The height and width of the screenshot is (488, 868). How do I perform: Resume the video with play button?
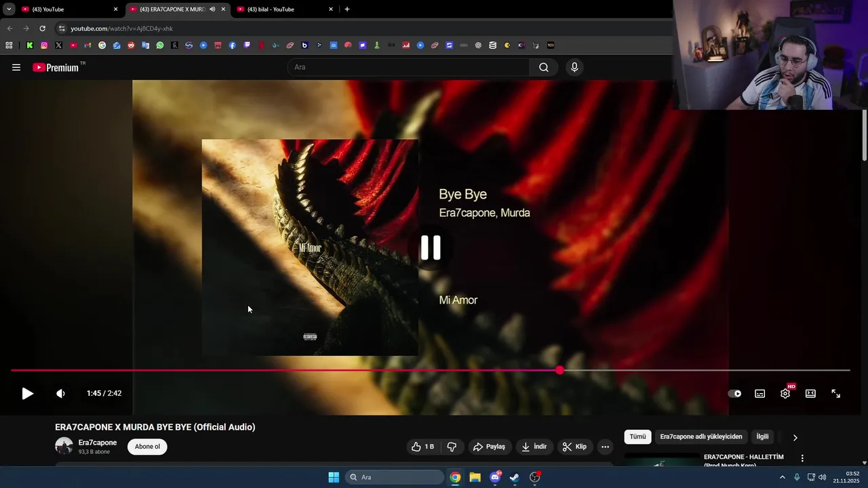tap(27, 393)
